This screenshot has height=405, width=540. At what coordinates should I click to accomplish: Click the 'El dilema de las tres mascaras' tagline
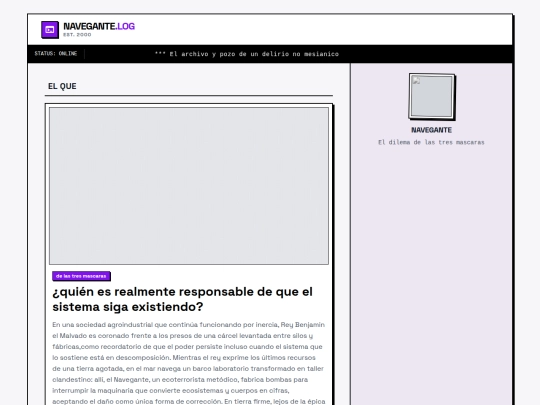[431, 142]
